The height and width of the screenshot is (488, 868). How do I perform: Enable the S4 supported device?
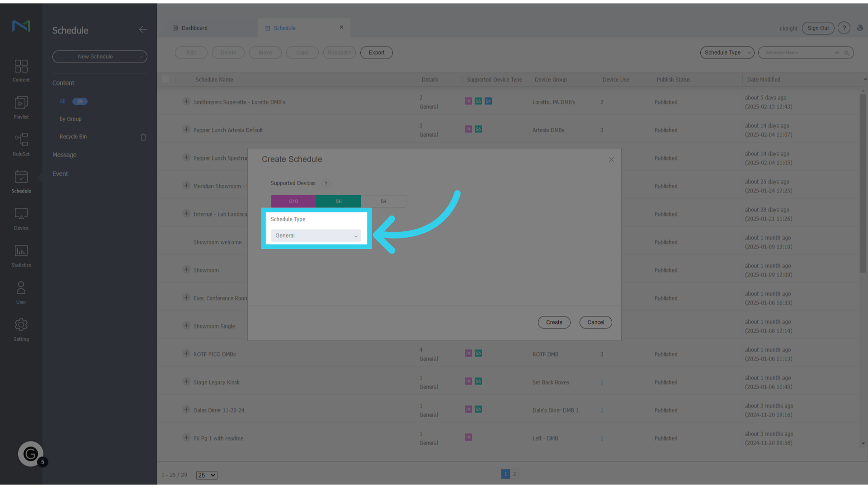coord(383,202)
